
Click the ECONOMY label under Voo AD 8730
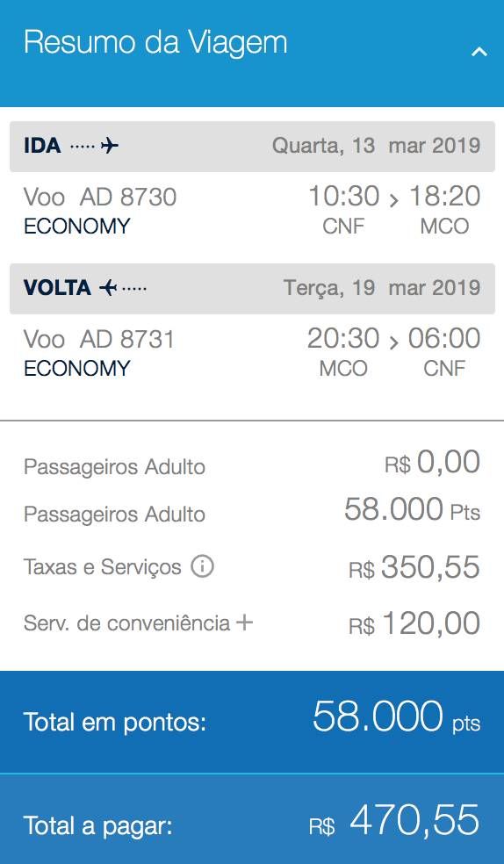coord(76,227)
